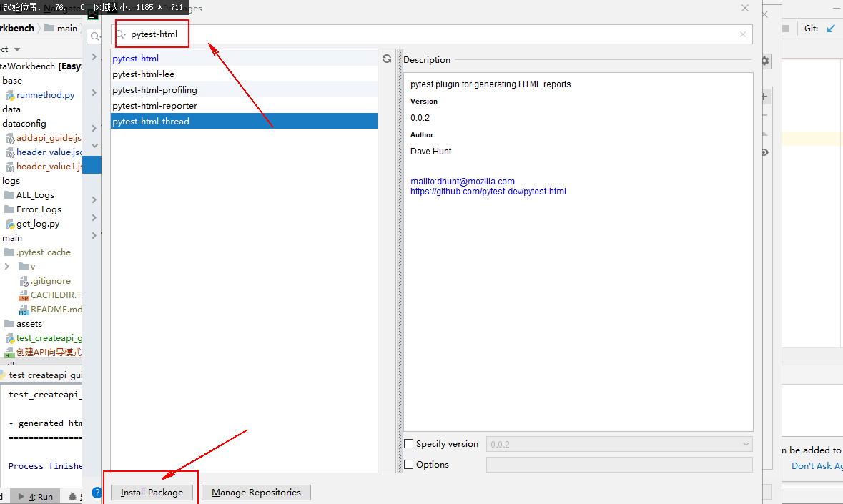Click the help question mark icon near Install Package
The image size is (843, 504).
click(x=97, y=492)
